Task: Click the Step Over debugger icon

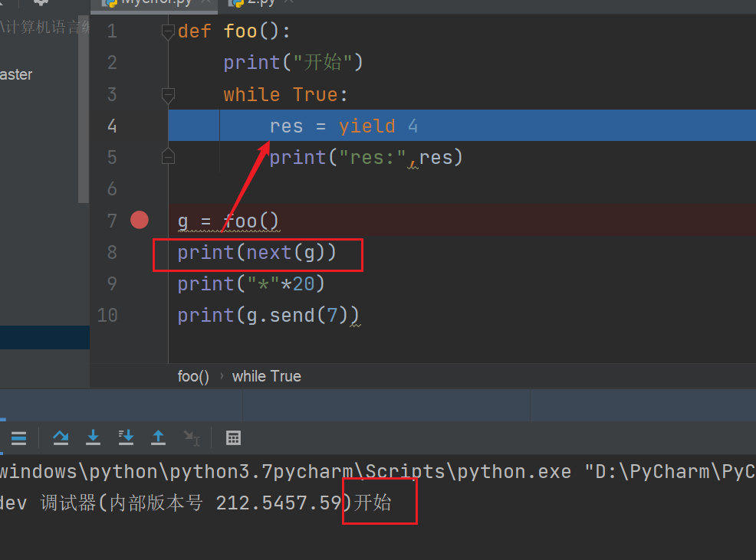Action: [x=61, y=437]
